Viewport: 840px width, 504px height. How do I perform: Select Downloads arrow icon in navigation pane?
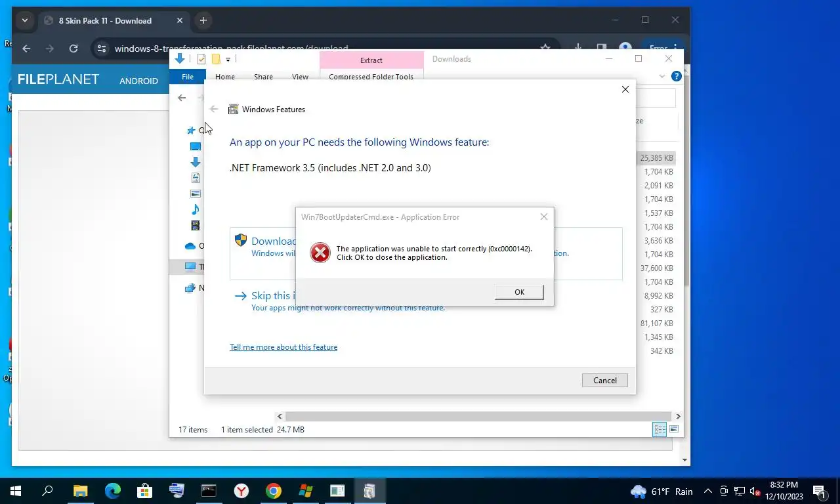point(195,162)
